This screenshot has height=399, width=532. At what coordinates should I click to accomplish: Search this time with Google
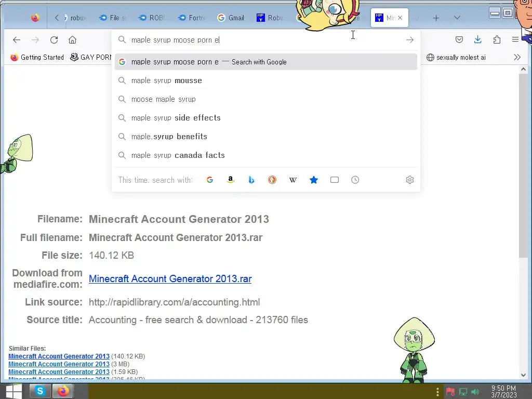pos(210,180)
